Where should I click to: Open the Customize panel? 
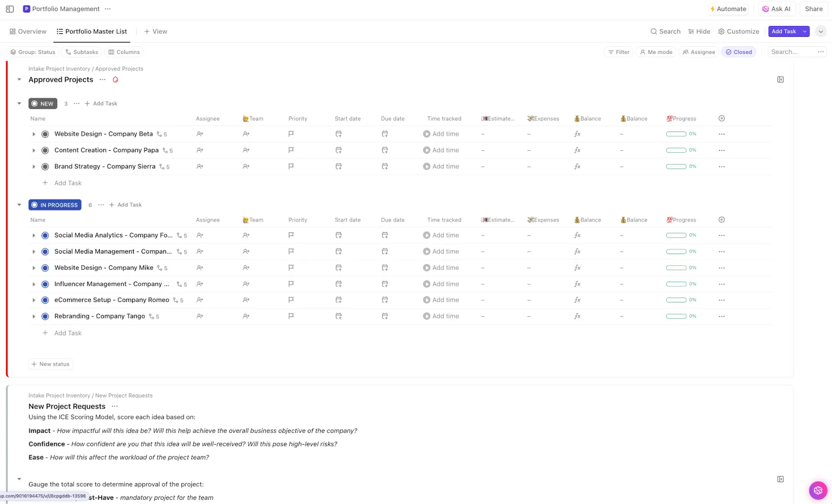click(x=738, y=31)
